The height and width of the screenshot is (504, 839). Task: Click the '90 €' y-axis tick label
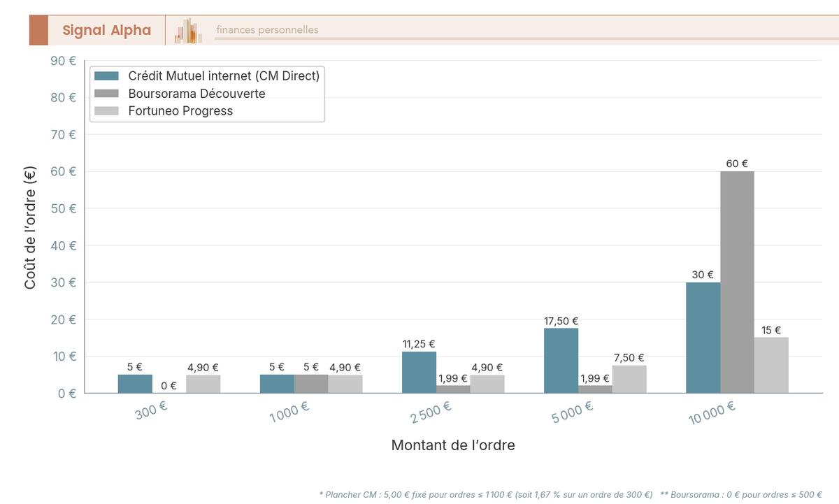pyautogui.click(x=64, y=61)
